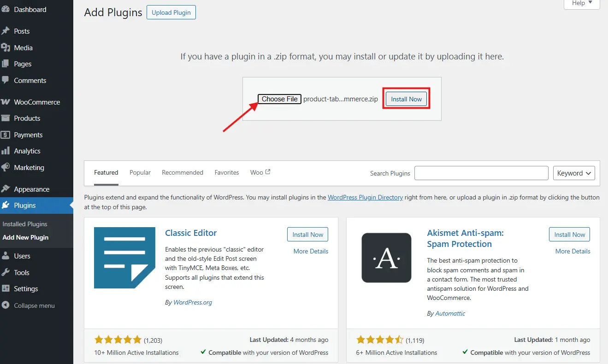Switch to the Recommended tab
Image resolution: width=608 pixels, height=364 pixels.
click(183, 172)
